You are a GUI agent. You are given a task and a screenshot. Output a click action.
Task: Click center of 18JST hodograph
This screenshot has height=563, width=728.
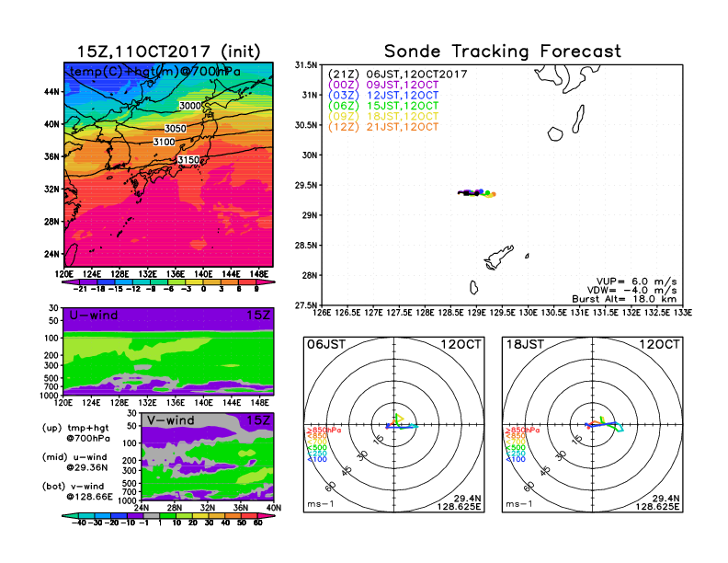pos(593,425)
